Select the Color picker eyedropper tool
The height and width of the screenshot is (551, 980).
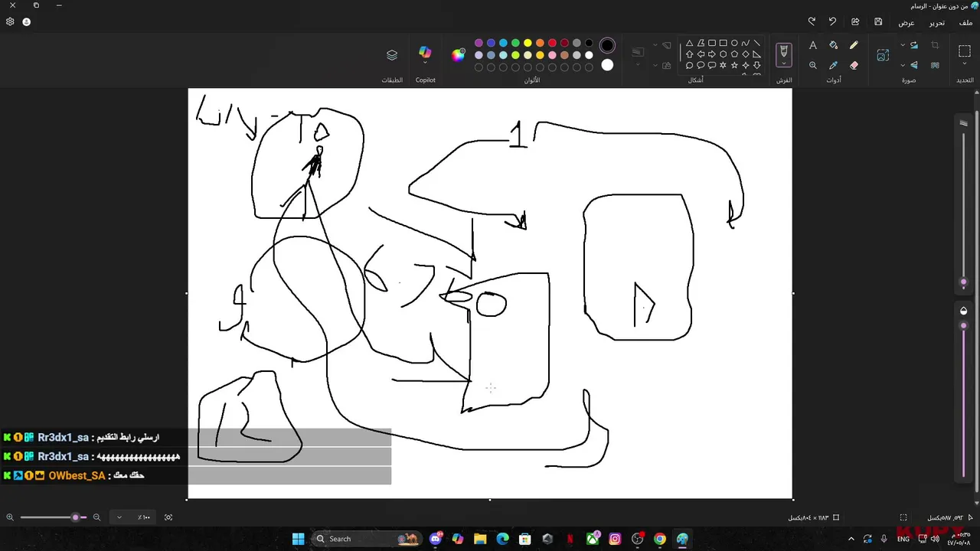[x=833, y=65]
